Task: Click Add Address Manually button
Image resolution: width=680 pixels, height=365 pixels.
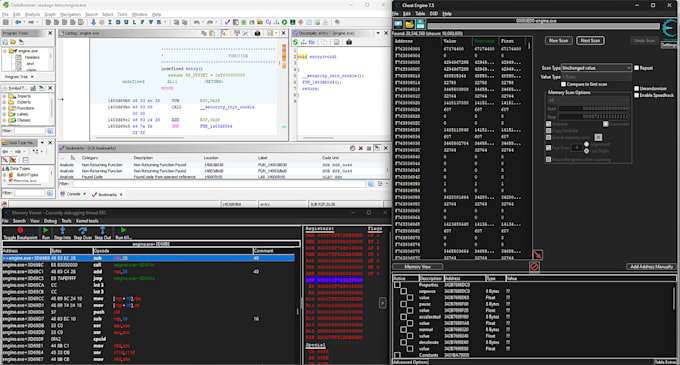Action: click(x=651, y=267)
